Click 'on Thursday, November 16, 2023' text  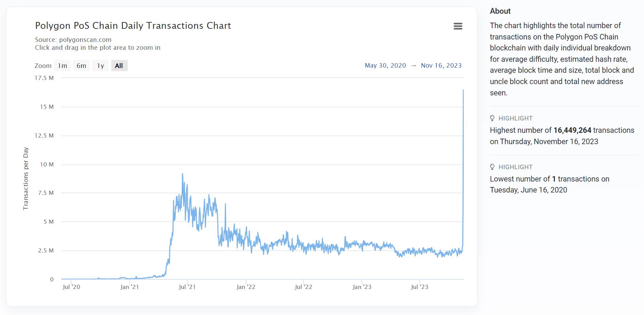pyautogui.click(x=544, y=141)
